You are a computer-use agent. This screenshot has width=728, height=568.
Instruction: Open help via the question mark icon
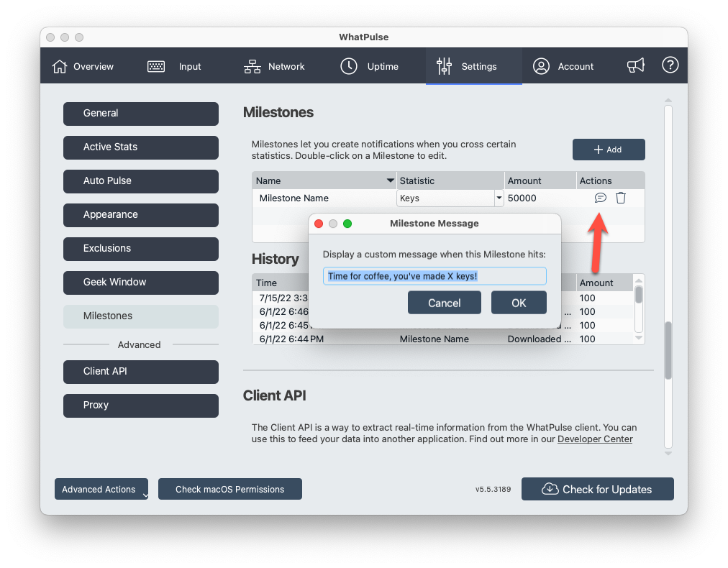pos(670,66)
